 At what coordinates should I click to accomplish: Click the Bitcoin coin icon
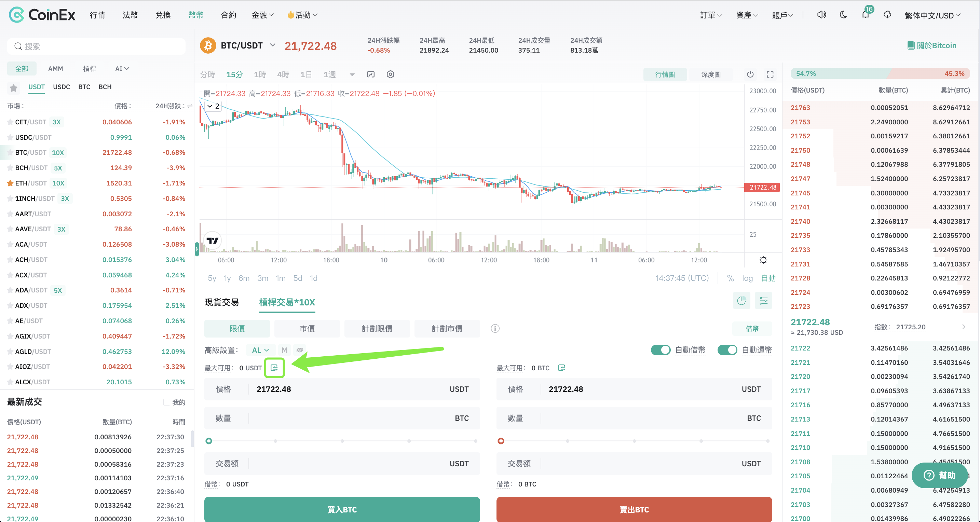click(208, 46)
